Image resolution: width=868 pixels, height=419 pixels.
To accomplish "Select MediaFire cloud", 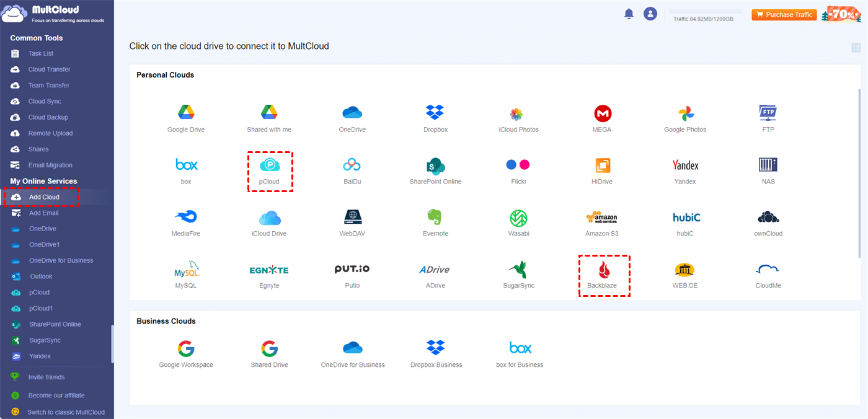I will (186, 223).
